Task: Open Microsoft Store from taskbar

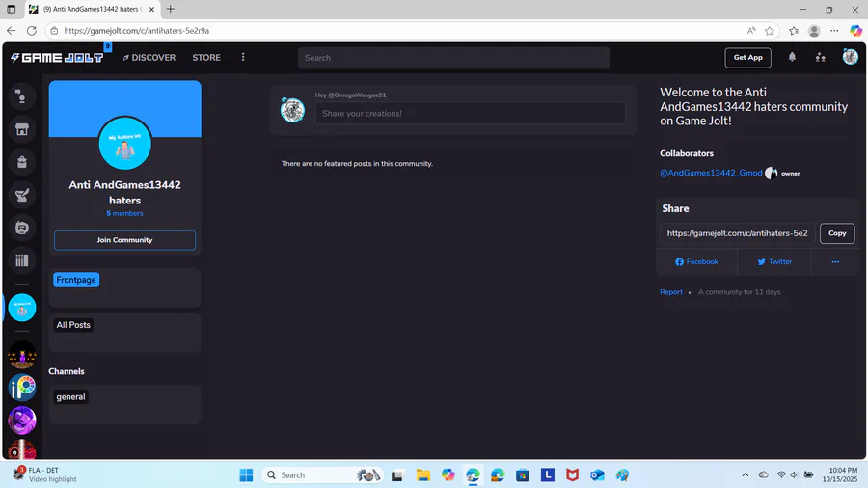Action: [x=523, y=474]
